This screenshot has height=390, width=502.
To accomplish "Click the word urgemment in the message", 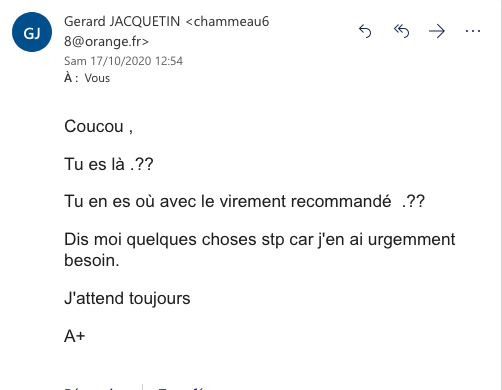I will point(411,240).
